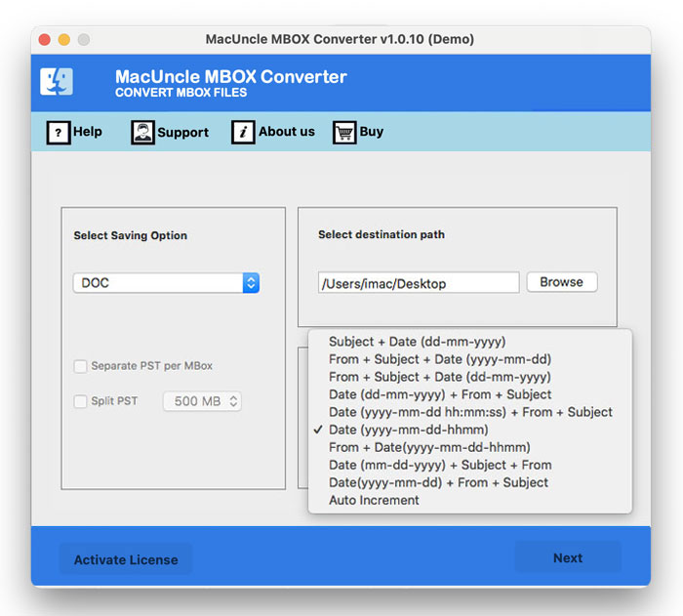This screenshot has width=683, height=616.
Task: Click the MacUncle Finder-face logo
Action: pos(57,82)
